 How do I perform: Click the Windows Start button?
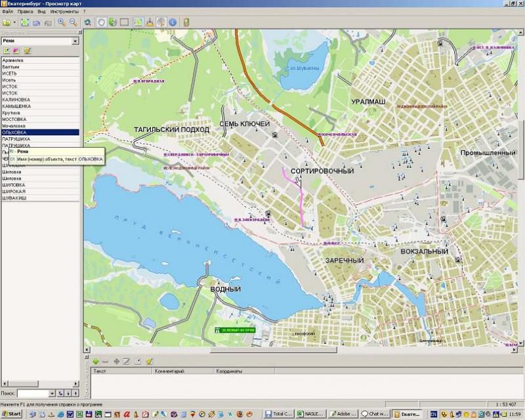click(12, 414)
